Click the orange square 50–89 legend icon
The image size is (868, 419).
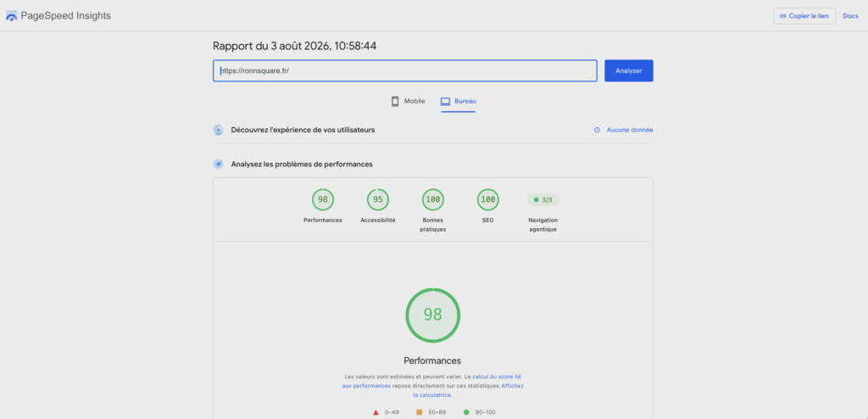(419, 412)
